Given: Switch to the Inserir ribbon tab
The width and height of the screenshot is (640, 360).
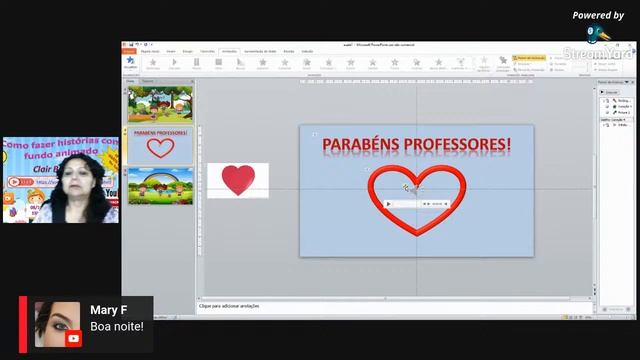Looking at the screenshot, I should point(171,51).
